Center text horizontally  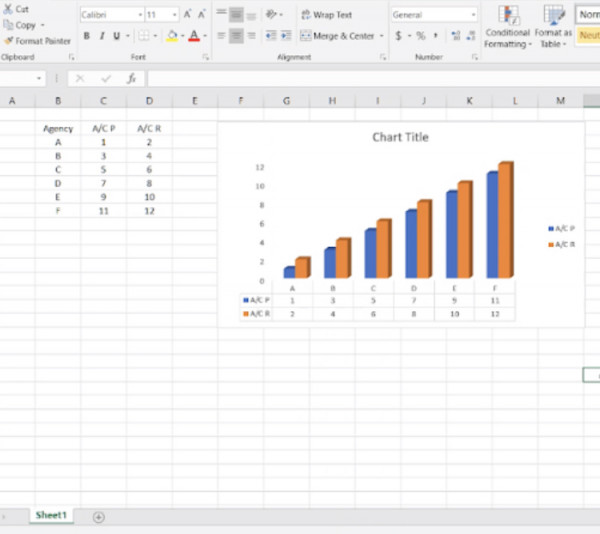click(236, 36)
